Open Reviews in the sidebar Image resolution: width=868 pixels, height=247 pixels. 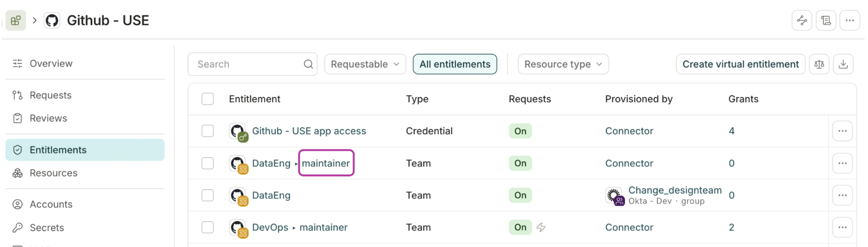click(85, 118)
